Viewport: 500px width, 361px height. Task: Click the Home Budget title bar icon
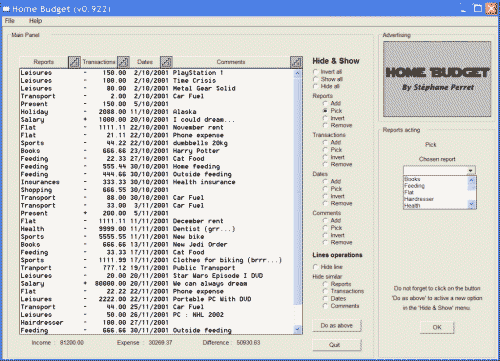[6, 9]
